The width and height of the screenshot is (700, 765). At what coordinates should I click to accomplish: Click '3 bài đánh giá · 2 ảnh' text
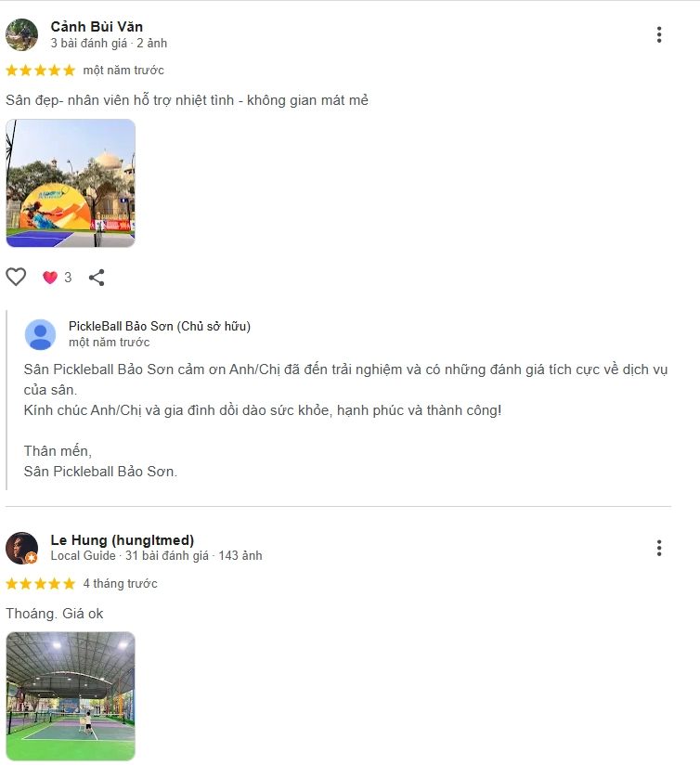109,44
